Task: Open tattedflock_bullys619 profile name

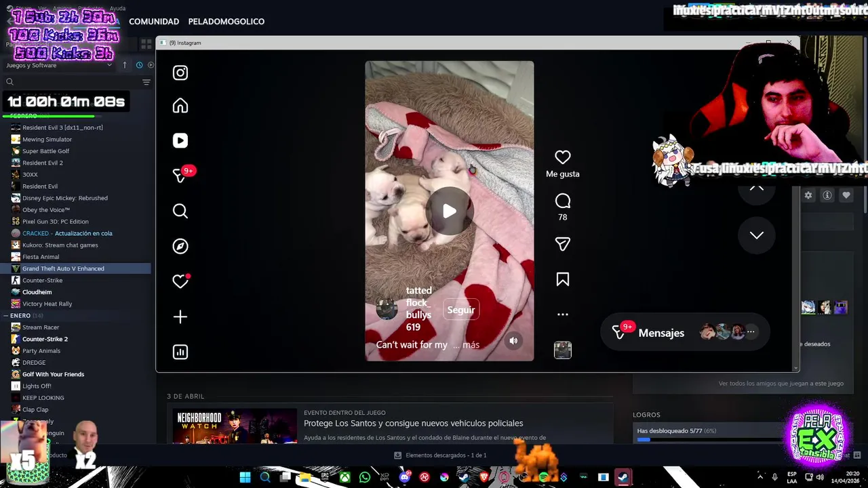Action: coord(418,309)
